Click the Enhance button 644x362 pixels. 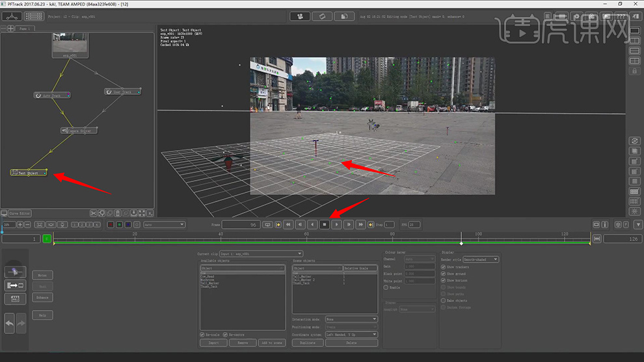pos(42,297)
